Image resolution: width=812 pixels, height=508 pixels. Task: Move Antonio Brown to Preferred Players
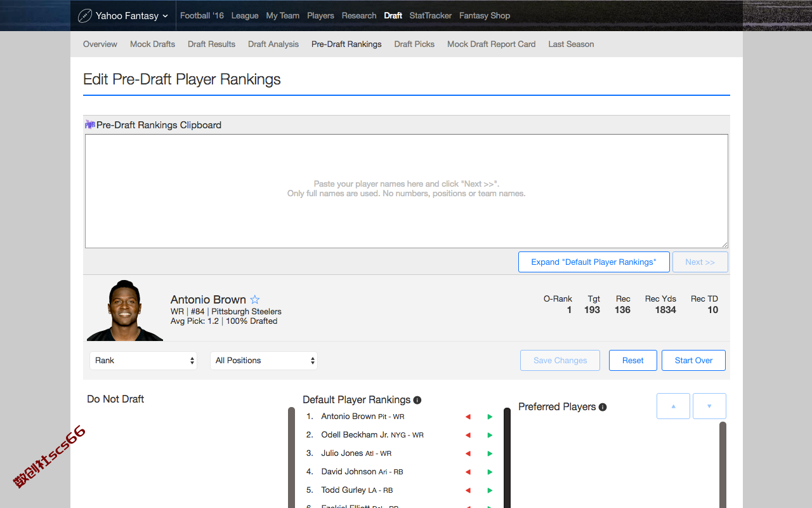pyautogui.click(x=490, y=417)
